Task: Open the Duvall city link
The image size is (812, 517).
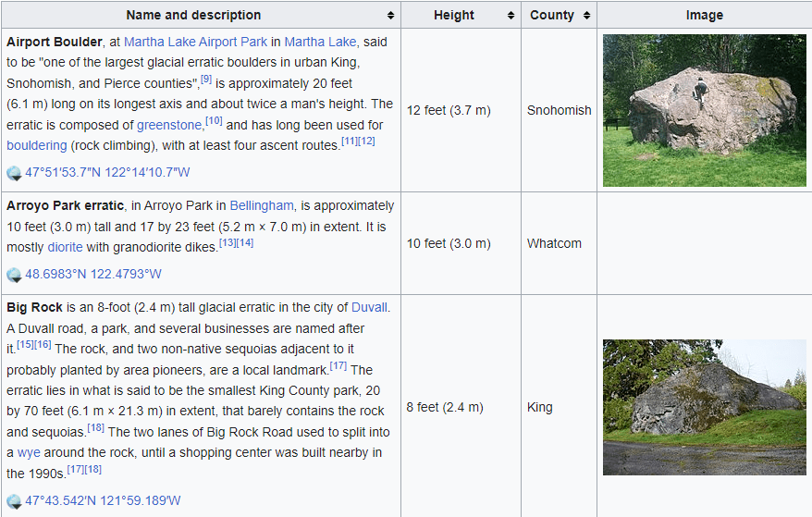Action: [x=369, y=307]
